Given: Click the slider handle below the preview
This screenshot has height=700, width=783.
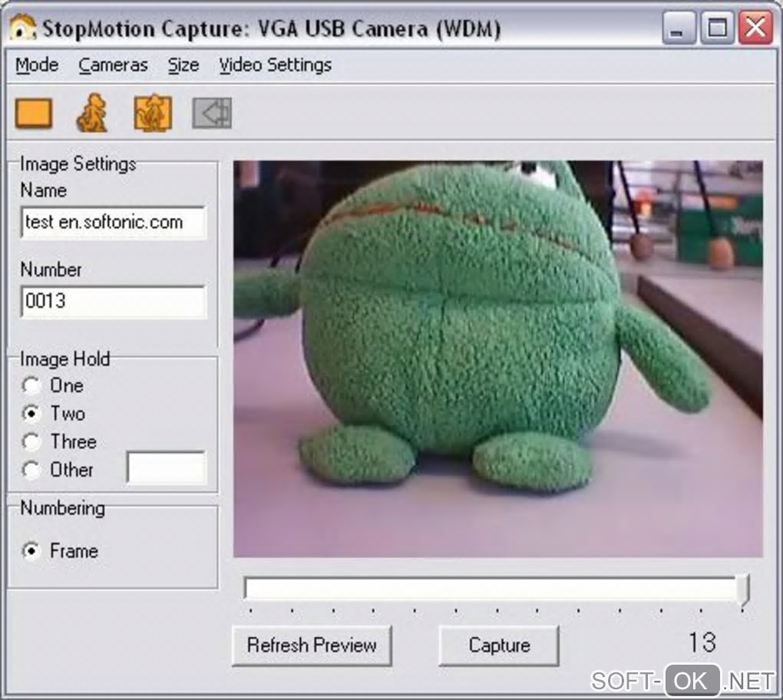Looking at the screenshot, I should pos(743,589).
